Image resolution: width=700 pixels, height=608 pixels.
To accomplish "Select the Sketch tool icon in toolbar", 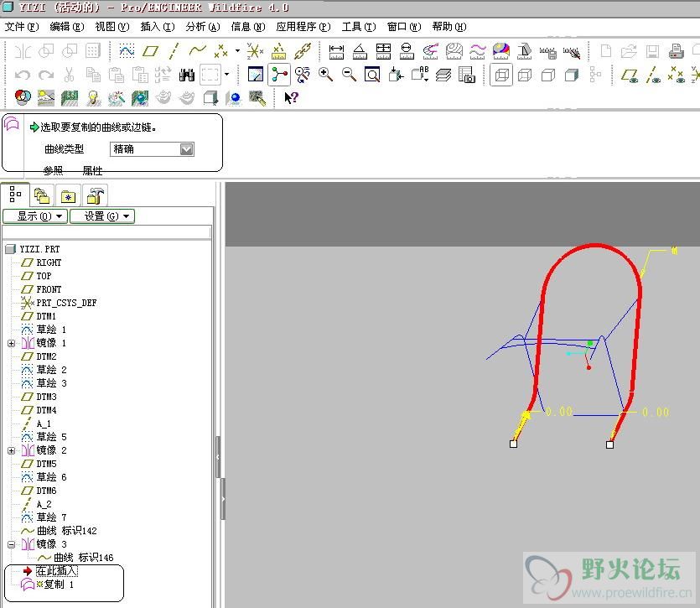I will tap(127, 51).
